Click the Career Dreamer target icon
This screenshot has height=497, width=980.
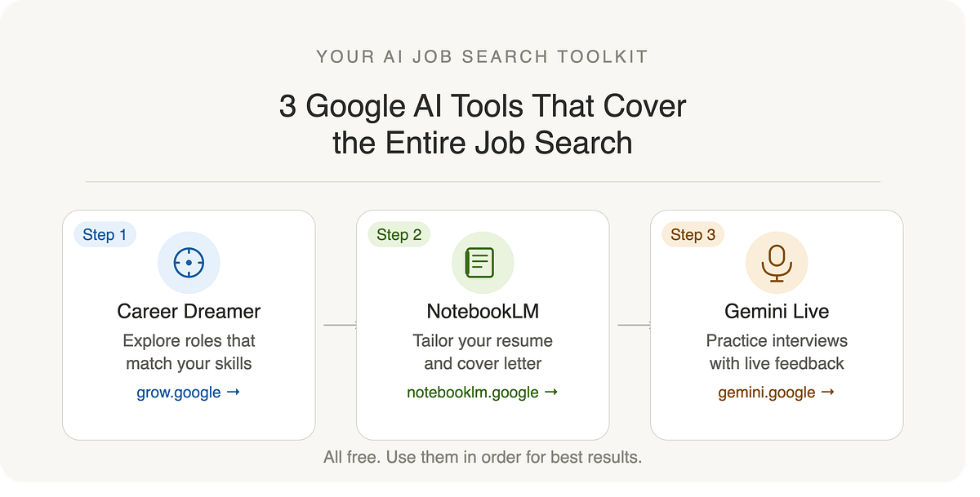click(x=189, y=263)
